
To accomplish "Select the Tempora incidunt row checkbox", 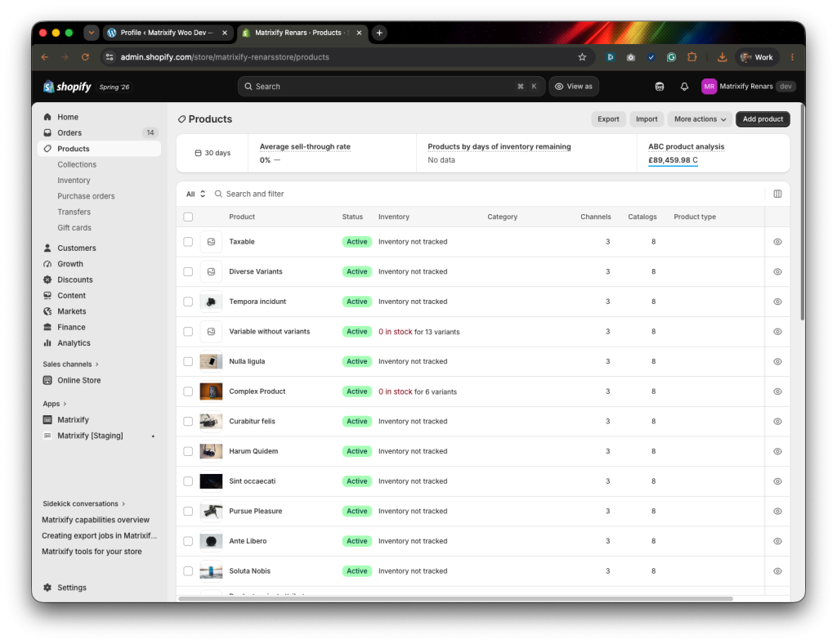I will click(x=188, y=302).
